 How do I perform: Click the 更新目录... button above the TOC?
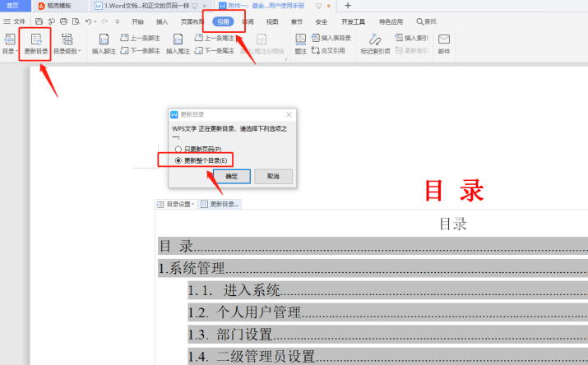coord(220,204)
